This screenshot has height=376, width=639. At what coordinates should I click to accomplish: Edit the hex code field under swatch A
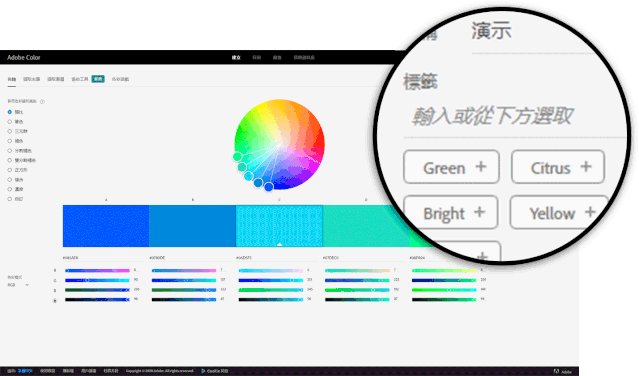click(x=103, y=258)
